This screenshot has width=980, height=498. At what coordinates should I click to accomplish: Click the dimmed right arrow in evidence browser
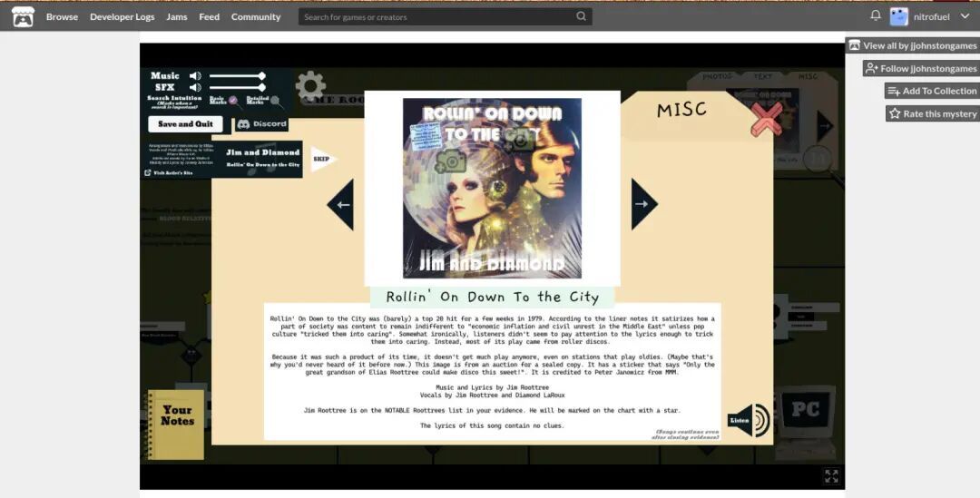(824, 125)
